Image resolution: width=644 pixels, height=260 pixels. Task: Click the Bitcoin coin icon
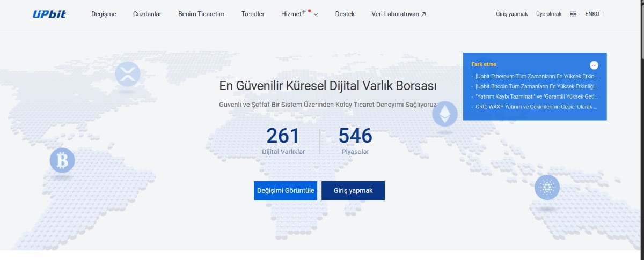62,160
